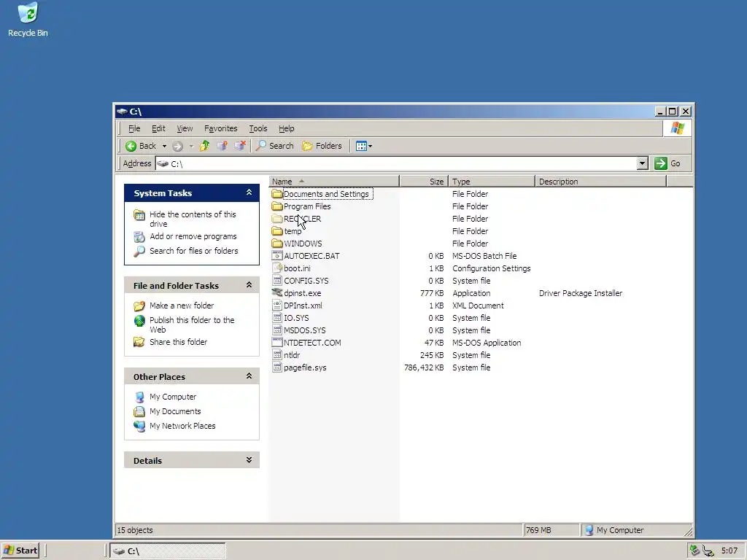The height and width of the screenshot is (560, 747).
Task: Collapse the Other Places panel
Action: (249, 376)
